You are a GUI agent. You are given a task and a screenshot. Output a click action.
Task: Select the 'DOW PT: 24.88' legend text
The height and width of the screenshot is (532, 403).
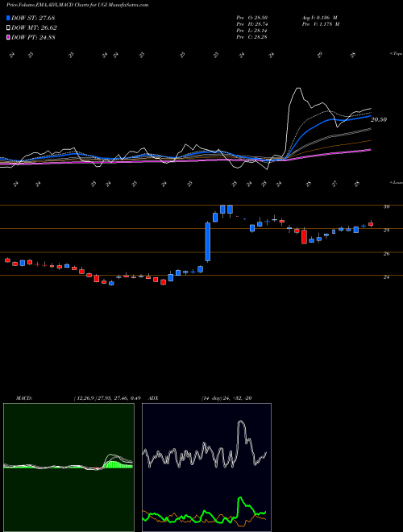pos(33,38)
